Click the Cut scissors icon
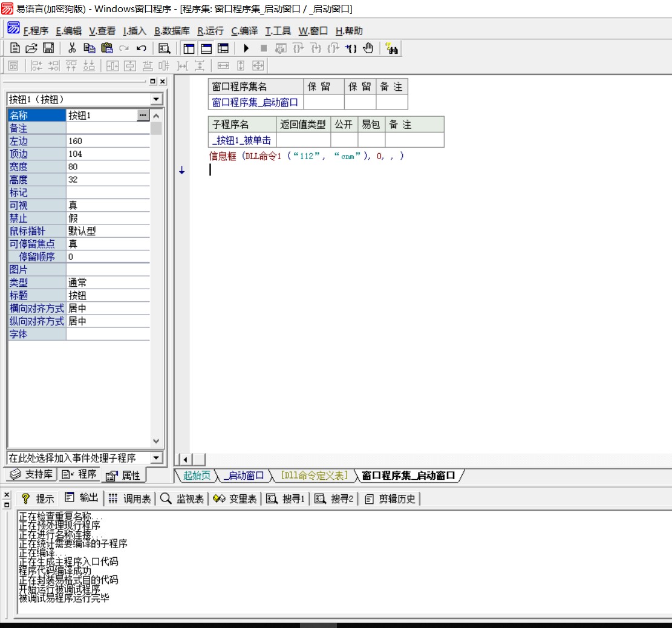This screenshot has height=628, width=672. [x=72, y=48]
